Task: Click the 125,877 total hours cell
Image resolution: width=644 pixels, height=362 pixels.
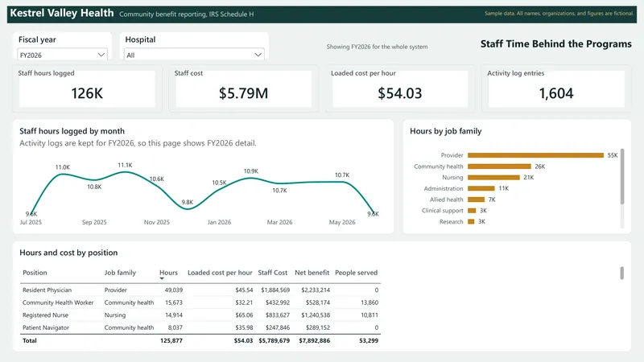Action: 171,340
